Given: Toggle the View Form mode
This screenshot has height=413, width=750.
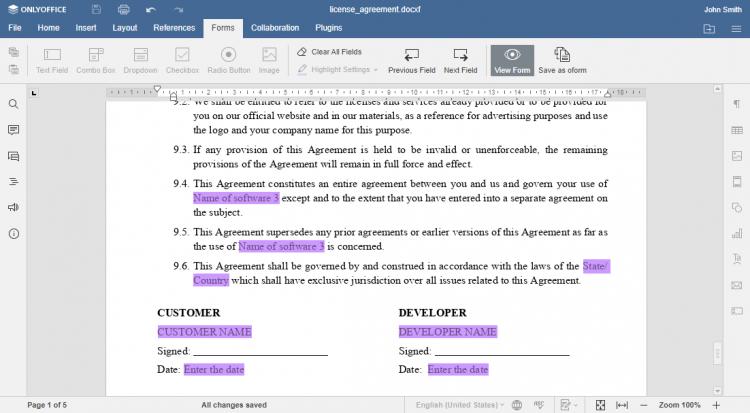Looking at the screenshot, I should pyautogui.click(x=512, y=60).
